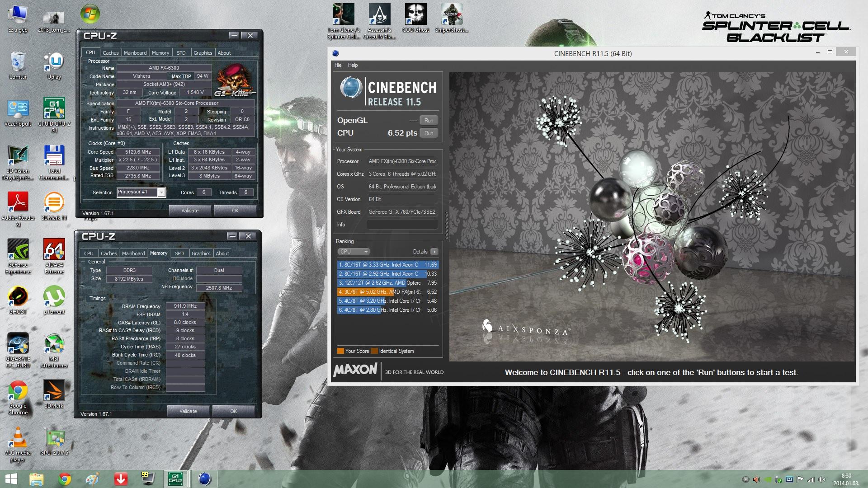Launch the 3DMark desktop shortcut

(54, 394)
